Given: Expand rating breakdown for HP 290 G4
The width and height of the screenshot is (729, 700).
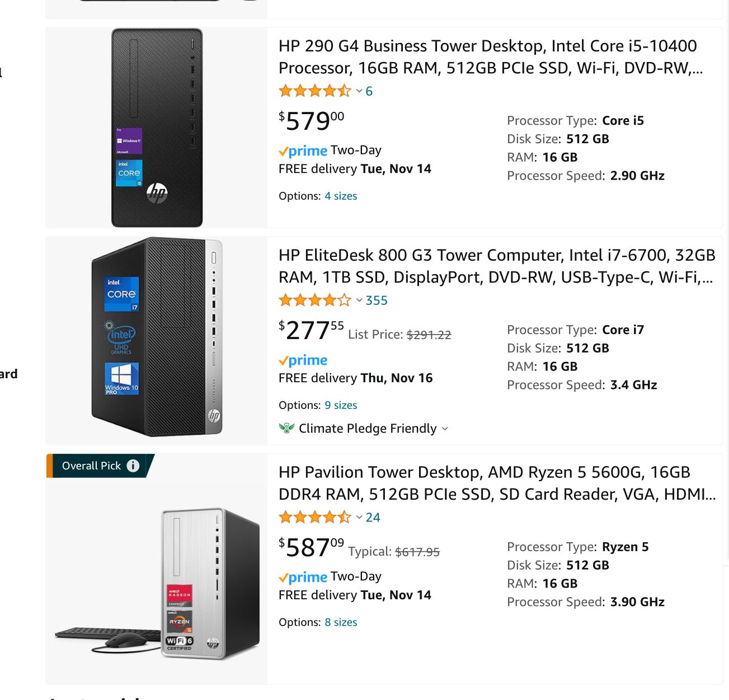Looking at the screenshot, I should point(359,91).
